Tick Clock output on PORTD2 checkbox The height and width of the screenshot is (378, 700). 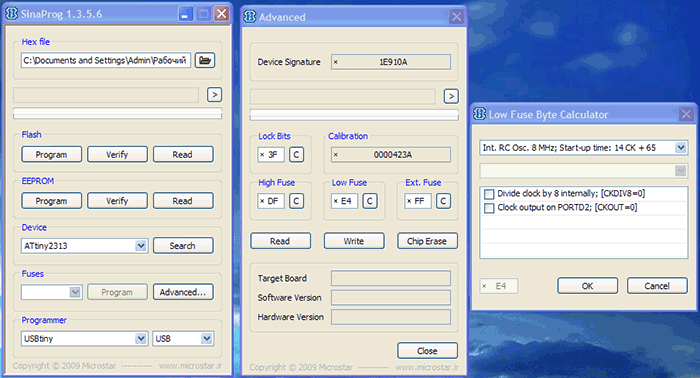point(489,208)
